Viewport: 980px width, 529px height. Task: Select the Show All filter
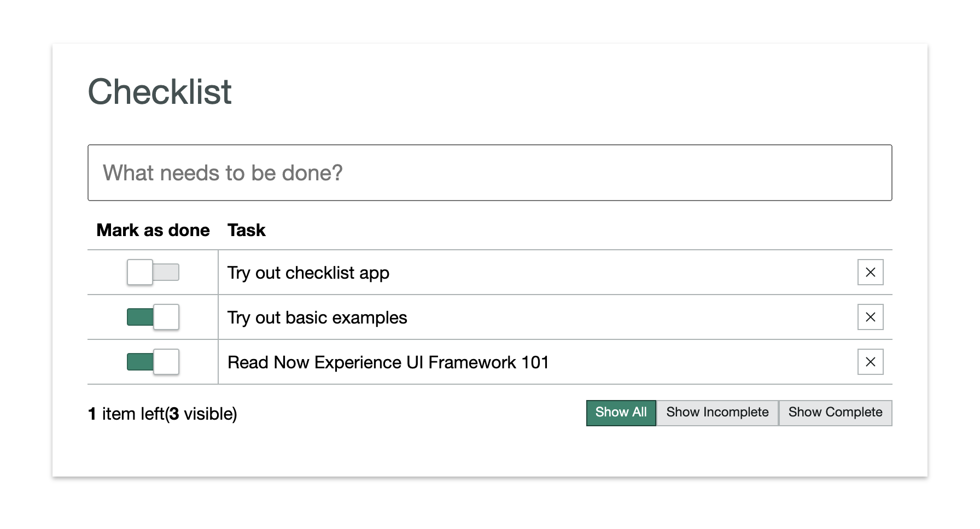[621, 413]
